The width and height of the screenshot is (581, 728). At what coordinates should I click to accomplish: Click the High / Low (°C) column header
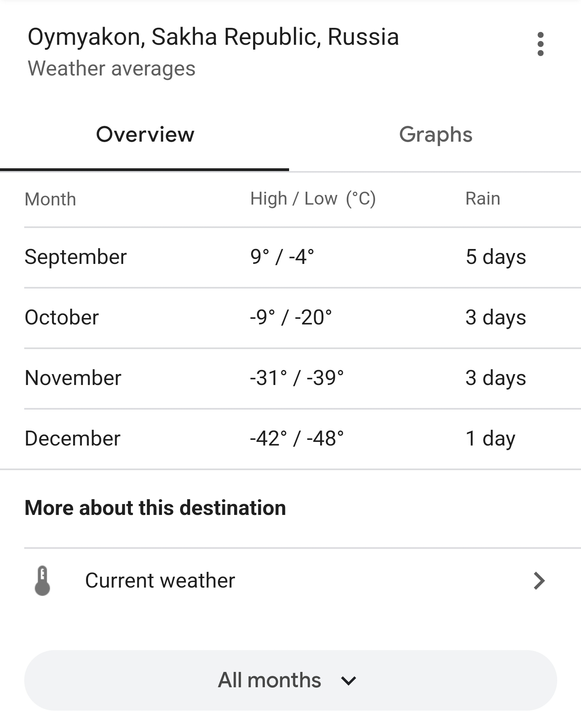click(x=313, y=199)
